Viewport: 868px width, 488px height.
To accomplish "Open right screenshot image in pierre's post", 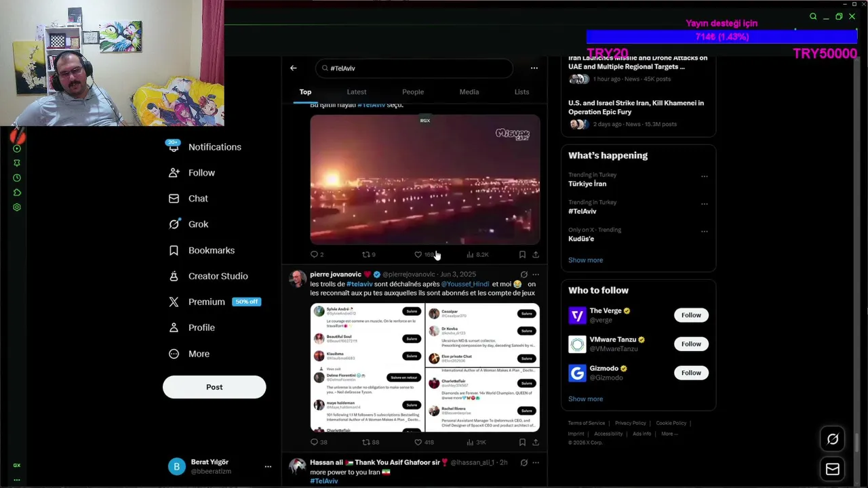I will point(482,367).
